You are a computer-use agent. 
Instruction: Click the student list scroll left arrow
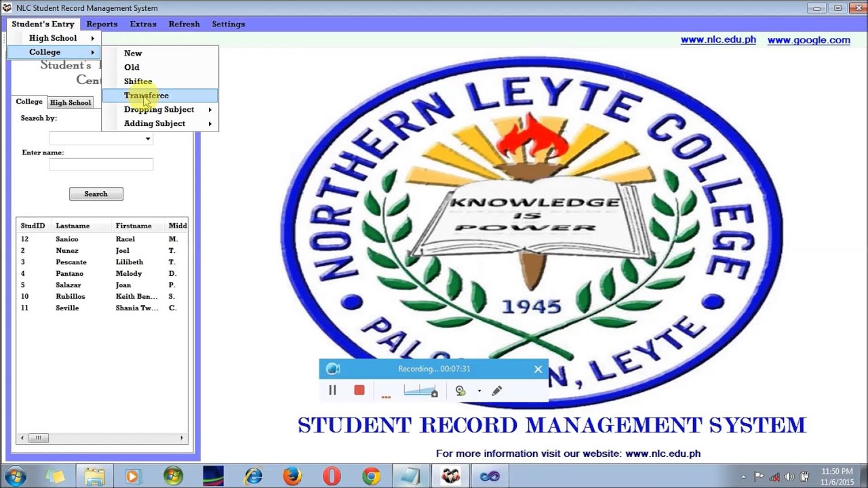point(22,439)
